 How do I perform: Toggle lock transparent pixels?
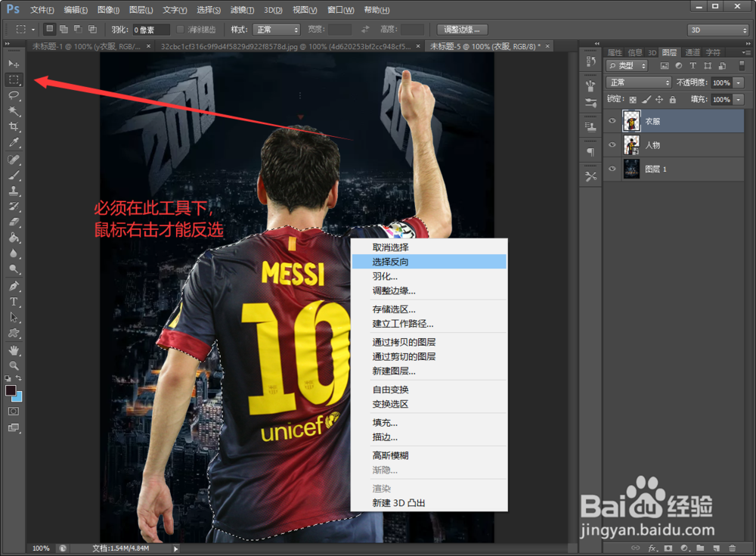(x=633, y=99)
